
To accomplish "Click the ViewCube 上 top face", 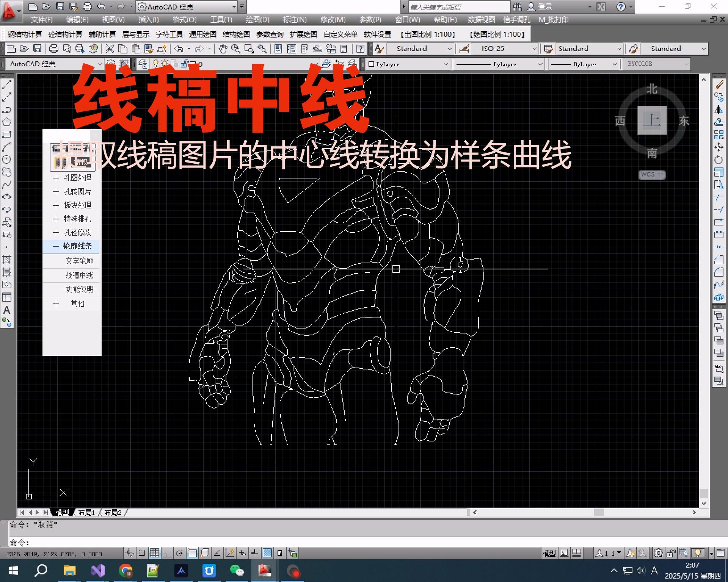I will 652,120.
